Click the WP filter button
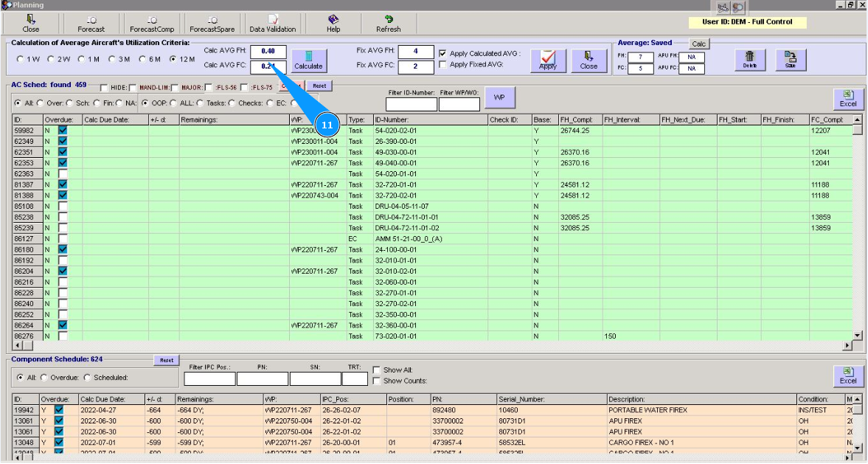 [x=499, y=97]
